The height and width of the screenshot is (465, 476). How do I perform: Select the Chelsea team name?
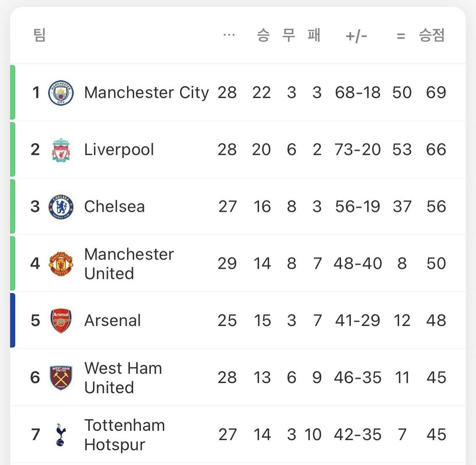click(x=114, y=207)
